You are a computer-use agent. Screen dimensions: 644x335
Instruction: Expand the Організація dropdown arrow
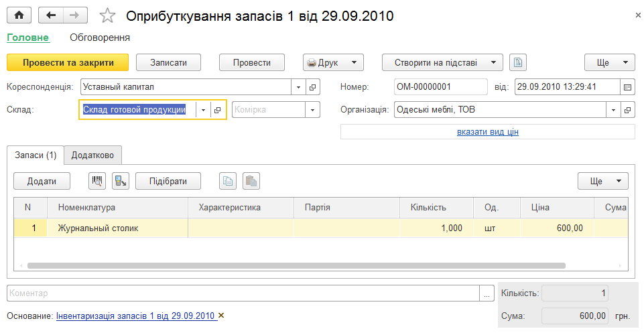[x=613, y=110]
